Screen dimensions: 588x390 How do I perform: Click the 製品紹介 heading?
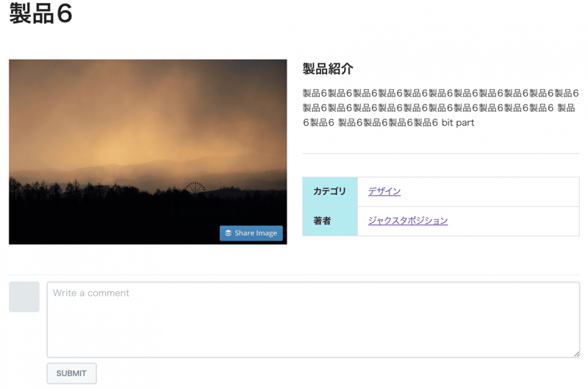click(328, 69)
